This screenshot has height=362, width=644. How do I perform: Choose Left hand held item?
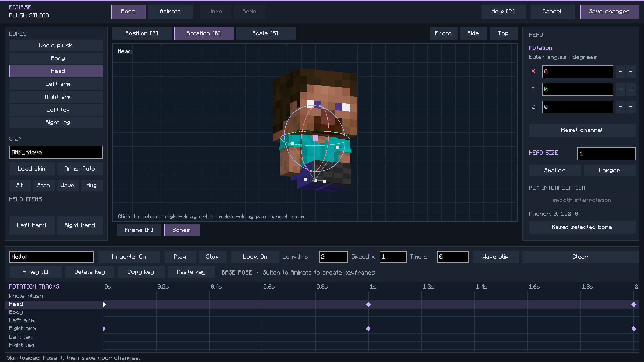32,225
